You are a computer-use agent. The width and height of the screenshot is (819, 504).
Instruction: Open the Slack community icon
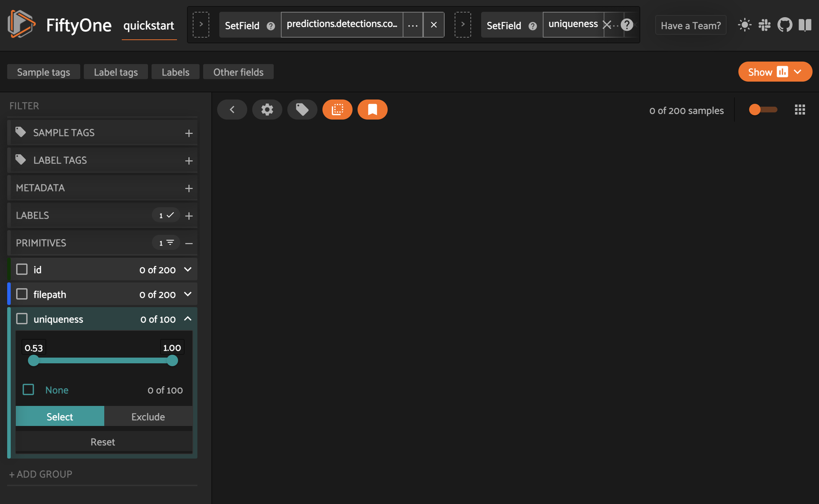pyautogui.click(x=765, y=25)
